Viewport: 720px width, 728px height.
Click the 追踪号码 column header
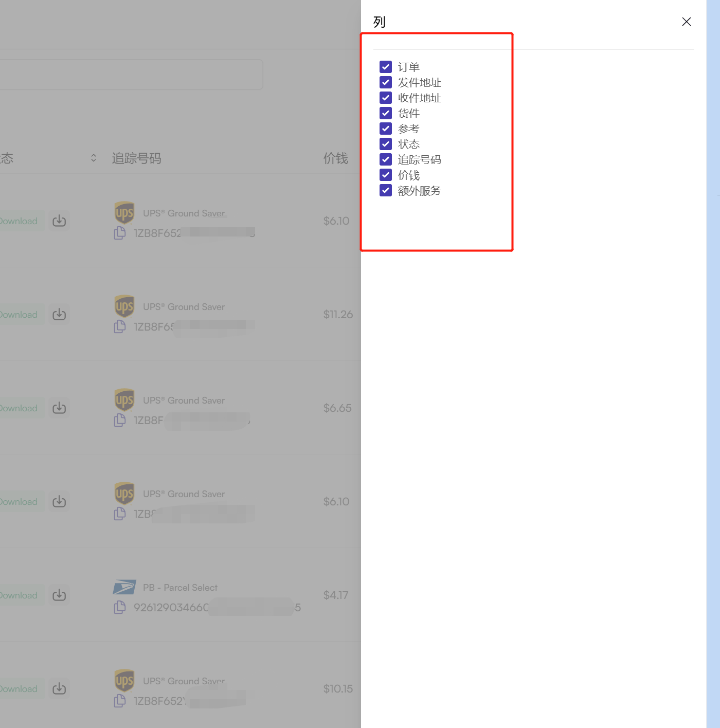point(136,158)
